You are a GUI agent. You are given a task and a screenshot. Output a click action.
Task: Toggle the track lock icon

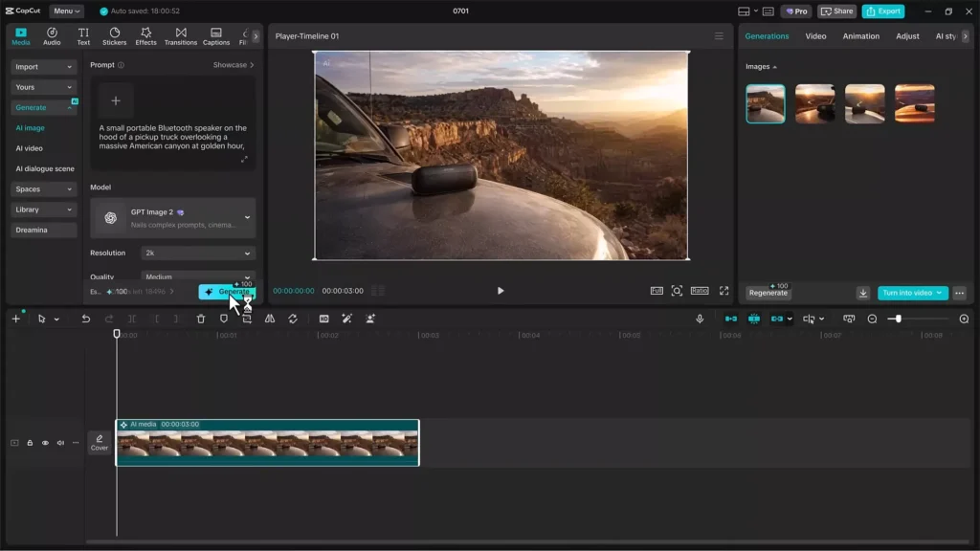[x=30, y=443]
